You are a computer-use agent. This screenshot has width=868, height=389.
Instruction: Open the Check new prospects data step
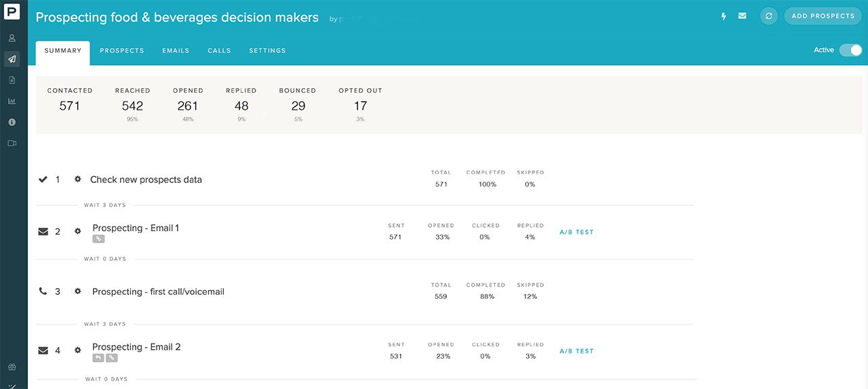point(146,180)
